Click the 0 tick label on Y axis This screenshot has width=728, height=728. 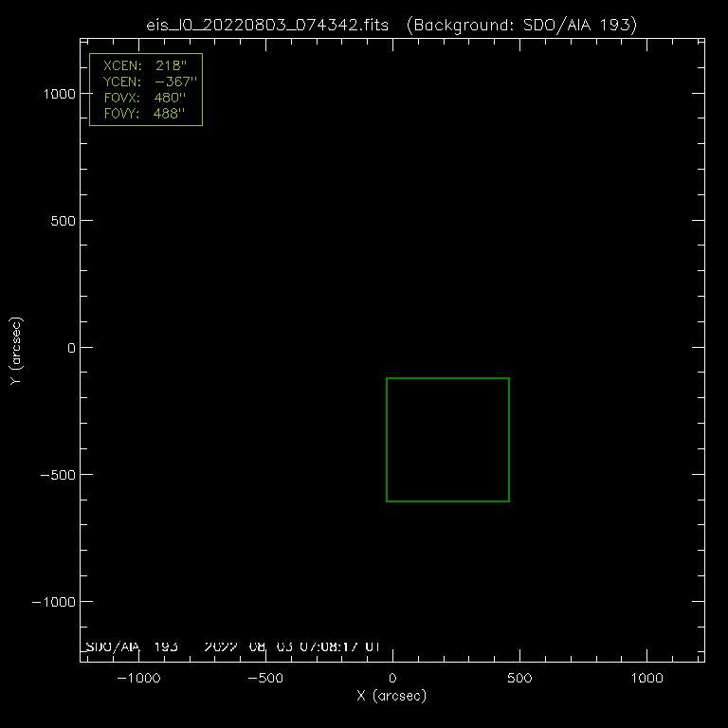pos(69,347)
